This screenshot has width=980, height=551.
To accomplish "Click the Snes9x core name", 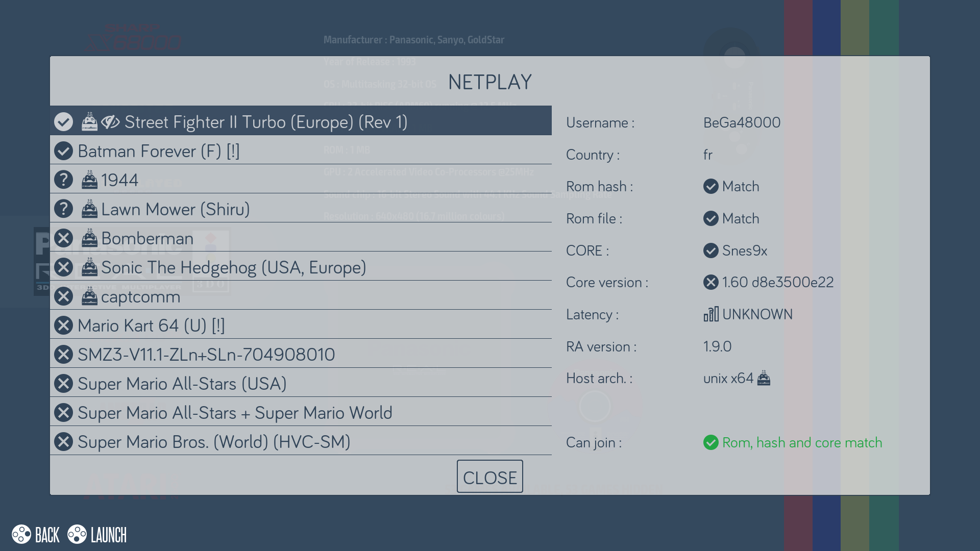I will [745, 251].
